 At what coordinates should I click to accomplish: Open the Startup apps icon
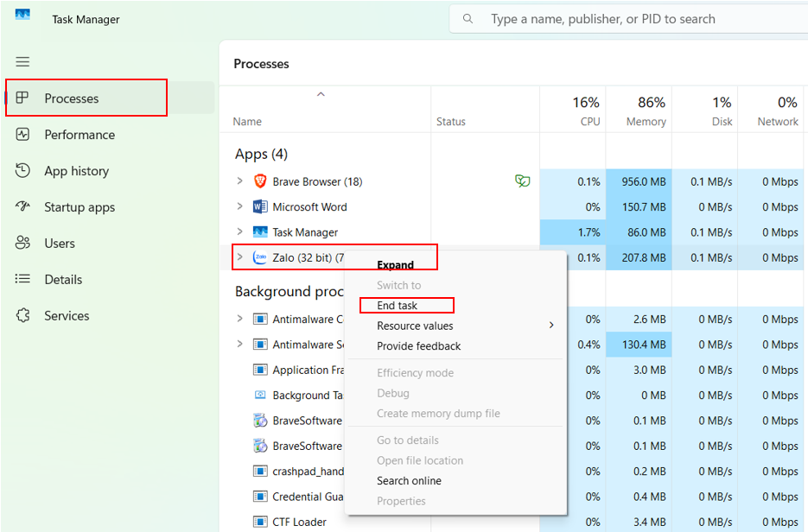22,206
